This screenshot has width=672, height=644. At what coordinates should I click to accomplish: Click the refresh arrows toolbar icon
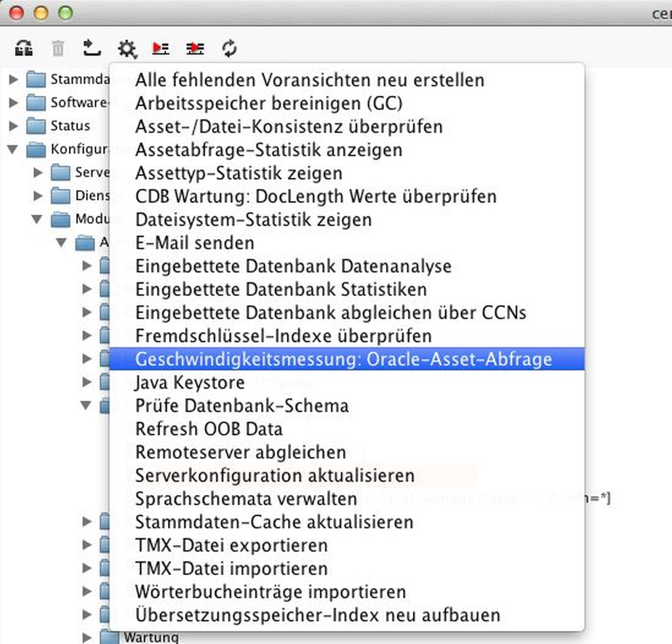point(229,48)
